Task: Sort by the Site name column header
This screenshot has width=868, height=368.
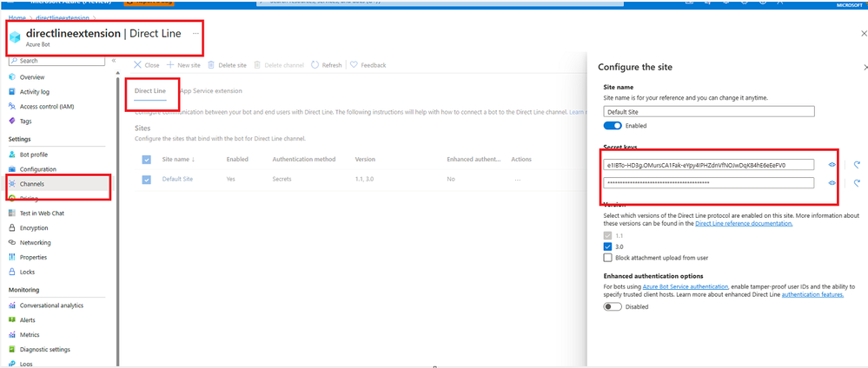Action: pyautogui.click(x=178, y=160)
